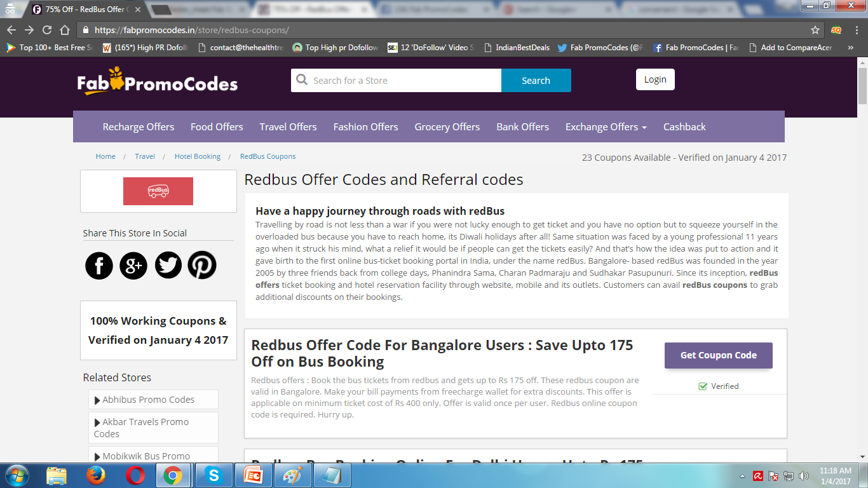Go to Home breadcrumb link

click(105, 156)
